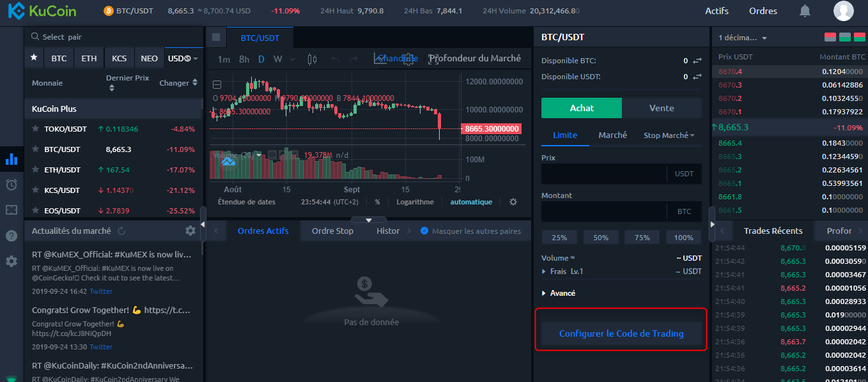Toggle percent scale on chart

pos(377,202)
